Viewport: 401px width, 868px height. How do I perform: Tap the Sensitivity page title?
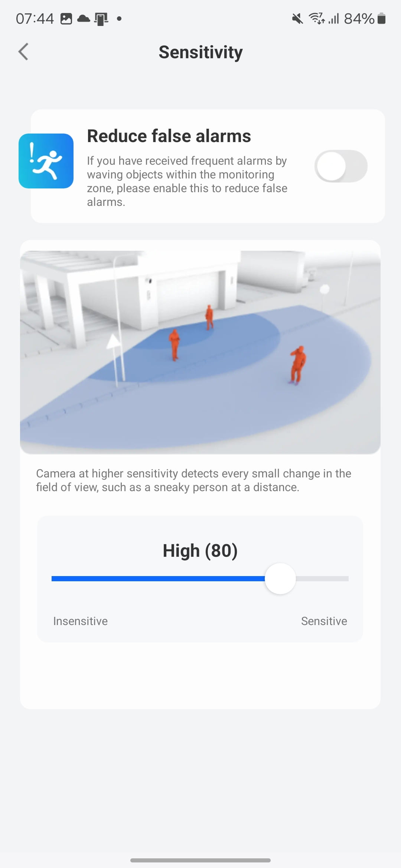pyautogui.click(x=200, y=52)
